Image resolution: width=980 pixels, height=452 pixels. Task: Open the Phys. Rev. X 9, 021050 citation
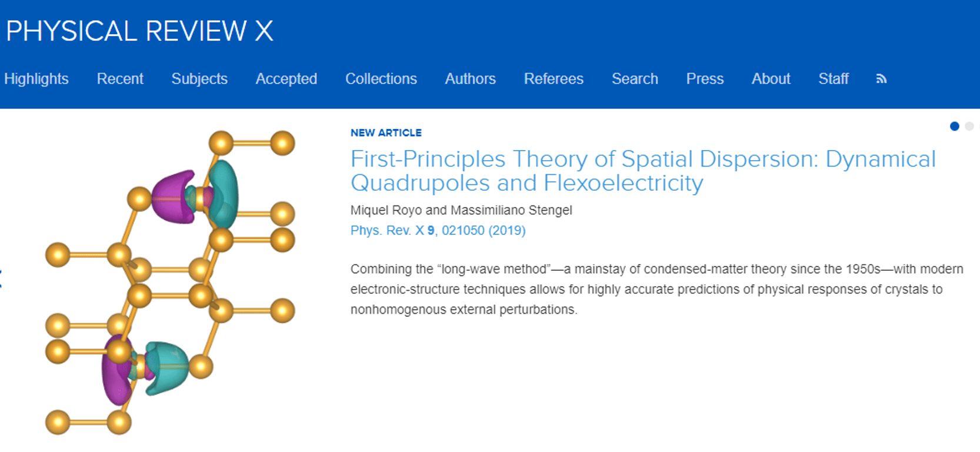(x=438, y=230)
